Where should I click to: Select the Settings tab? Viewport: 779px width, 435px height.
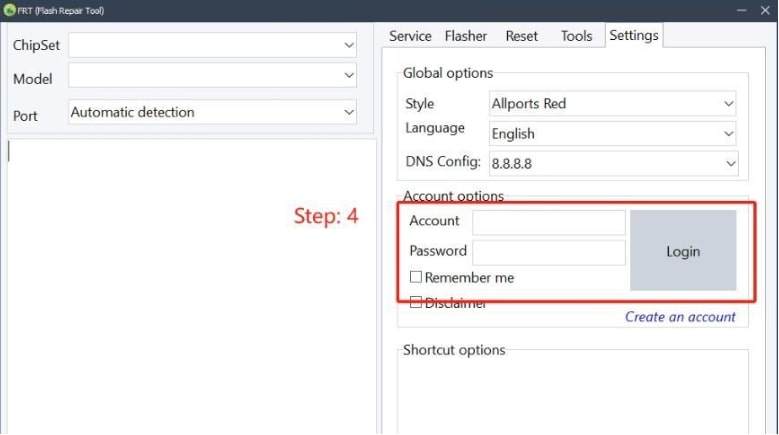[634, 35]
